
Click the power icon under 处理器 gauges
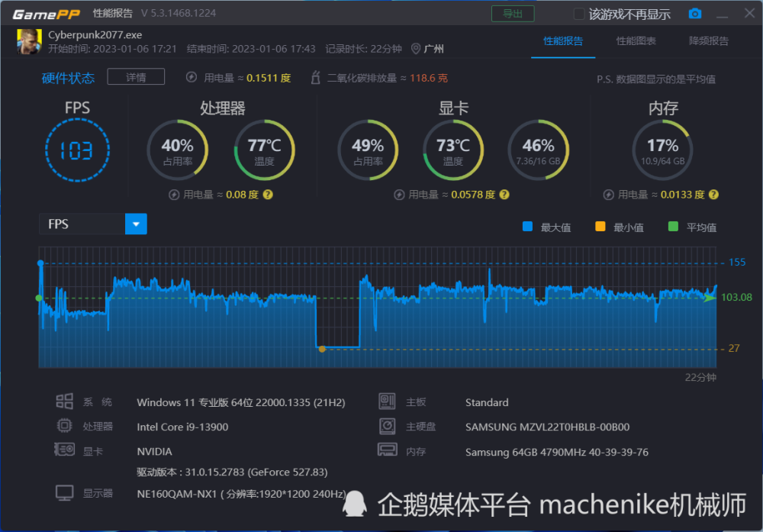(174, 195)
